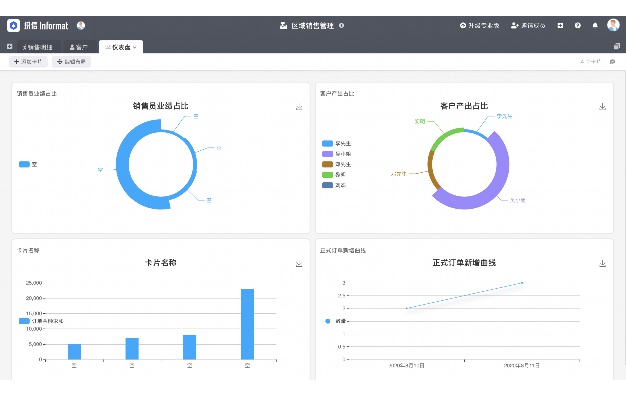Viewport: 626px width, 396px height.
Task: Click the lower-left data point on the order line
Action: coord(406,308)
